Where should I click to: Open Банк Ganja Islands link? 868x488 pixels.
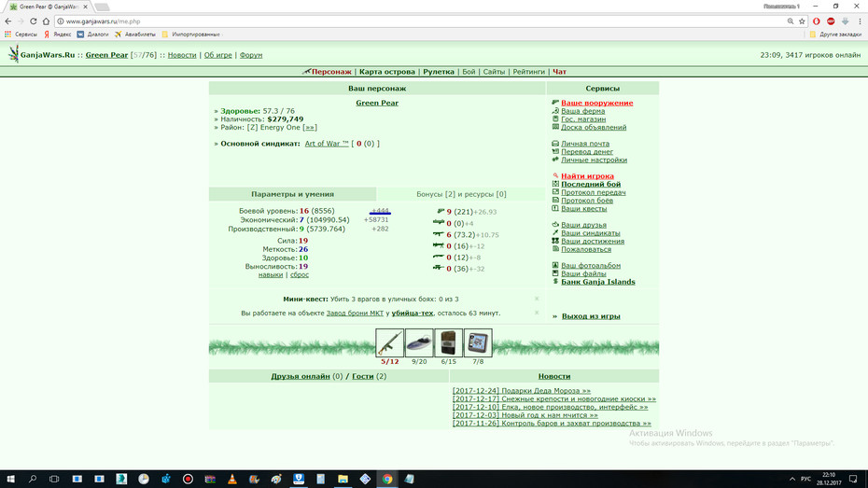pos(598,282)
